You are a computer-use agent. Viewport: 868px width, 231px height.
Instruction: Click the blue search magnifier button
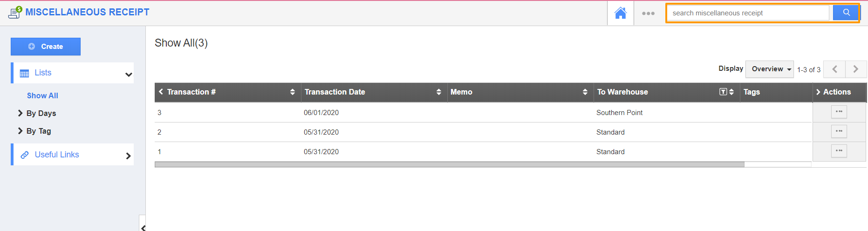[x=846, y=13]
